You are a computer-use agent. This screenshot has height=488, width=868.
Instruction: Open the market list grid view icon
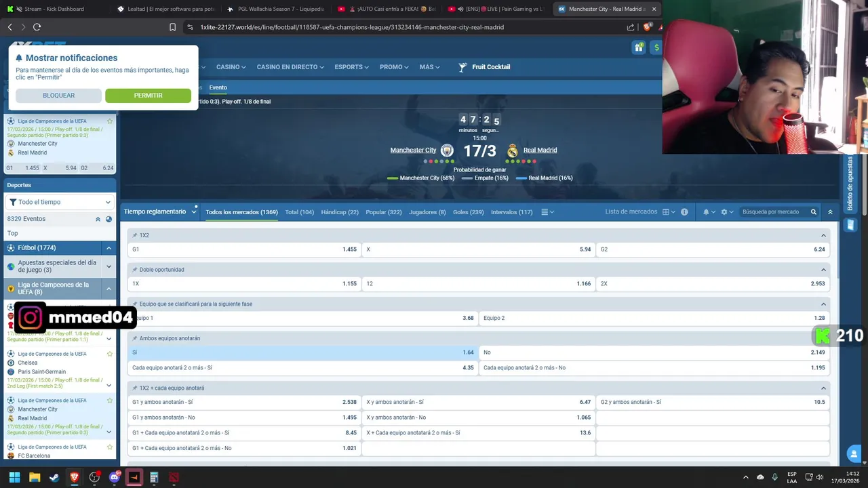pyautogui.click(x=669, y=212)
